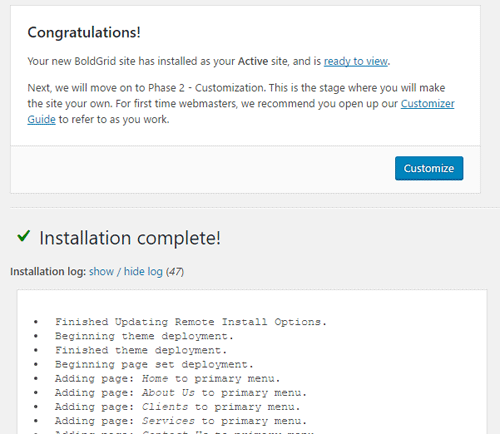
Task: Click the green installation complete checkmark
Action: point(24,236)
